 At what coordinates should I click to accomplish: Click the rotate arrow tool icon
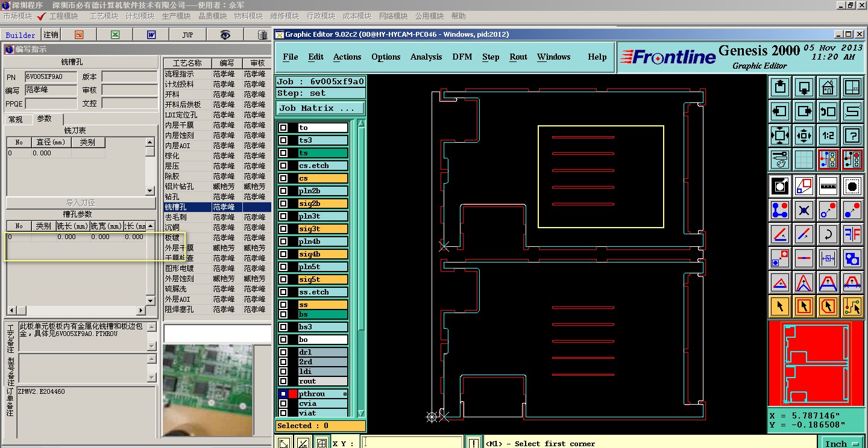(x=828, y=234)
